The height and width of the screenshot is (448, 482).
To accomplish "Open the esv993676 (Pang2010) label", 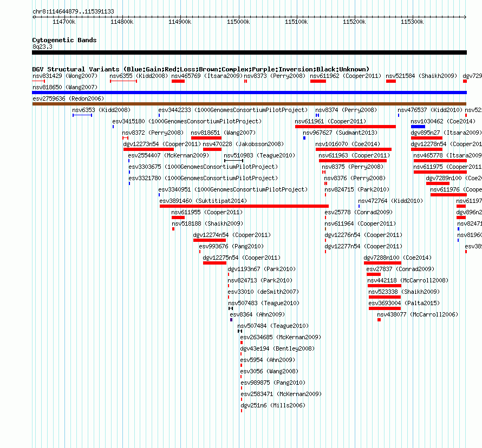I will (x=231, y=246).
